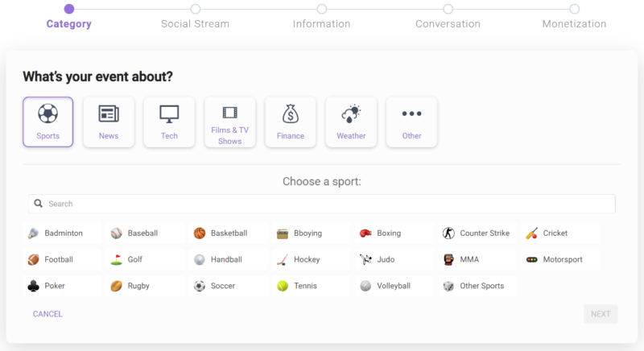The width and height of the screenshot is (644, 351).
Task: Pick the Other category card
Action: pyautogui.click(x=411, y=122)
